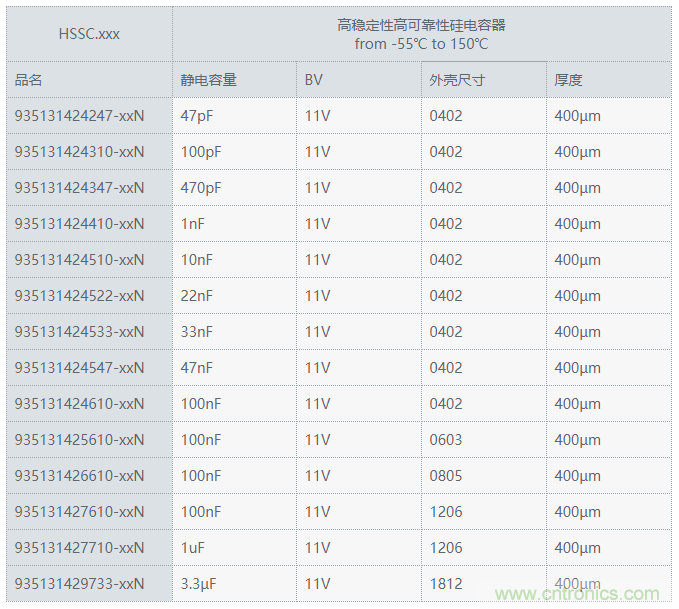The height and width of the screenshot is (609, 679).
Task: Click the 静电容量 column header
Action: [208, 80]
